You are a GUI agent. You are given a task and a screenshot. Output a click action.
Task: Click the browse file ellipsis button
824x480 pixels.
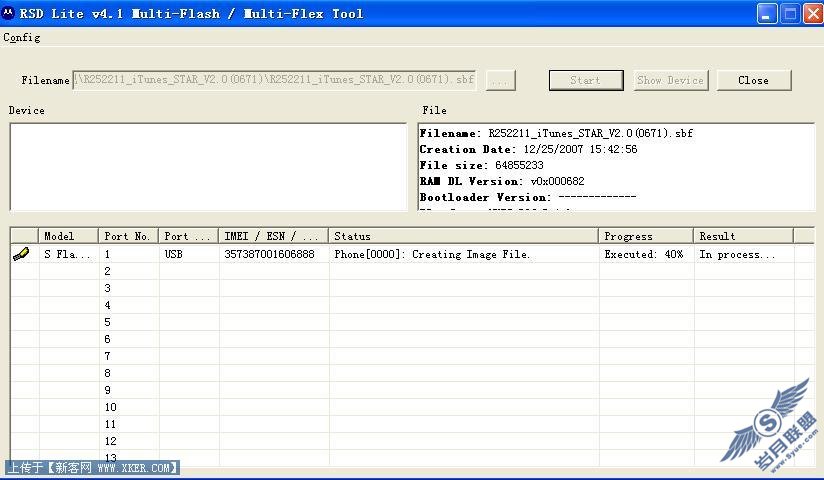pyautogui.click(x=500, y=80)
